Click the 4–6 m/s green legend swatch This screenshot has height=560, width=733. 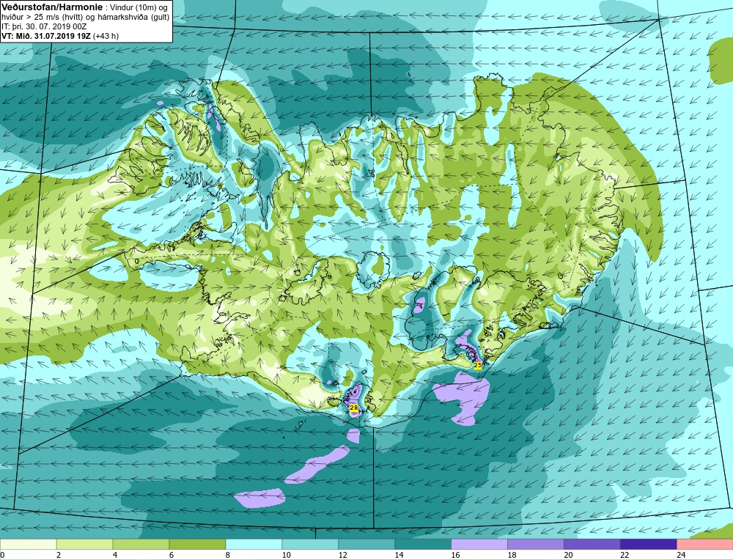(141, 545)
